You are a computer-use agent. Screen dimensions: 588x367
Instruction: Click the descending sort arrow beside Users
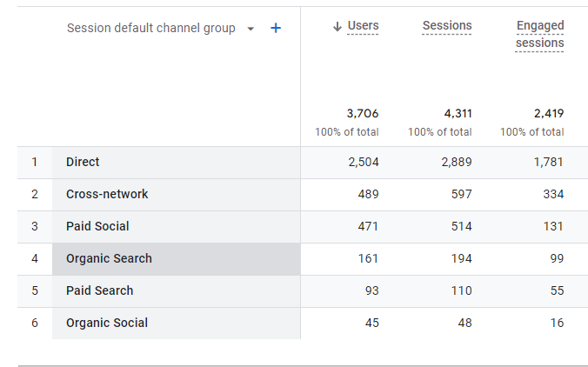pyautogui.click(x=337, y=27)
